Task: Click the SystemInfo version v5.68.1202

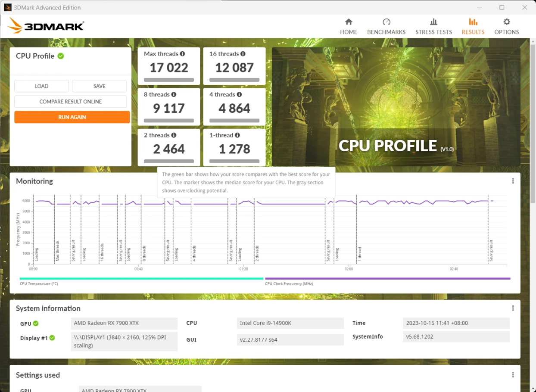Action: pos(457,337)
